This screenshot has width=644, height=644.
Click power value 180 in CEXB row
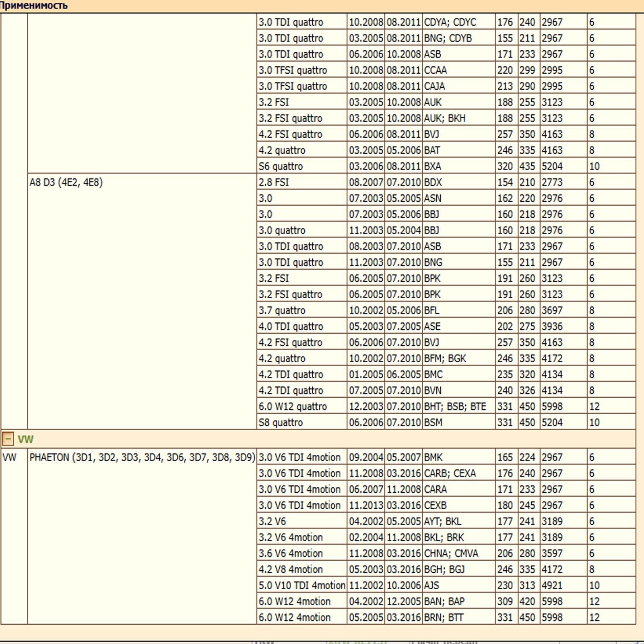pos(505,505)
